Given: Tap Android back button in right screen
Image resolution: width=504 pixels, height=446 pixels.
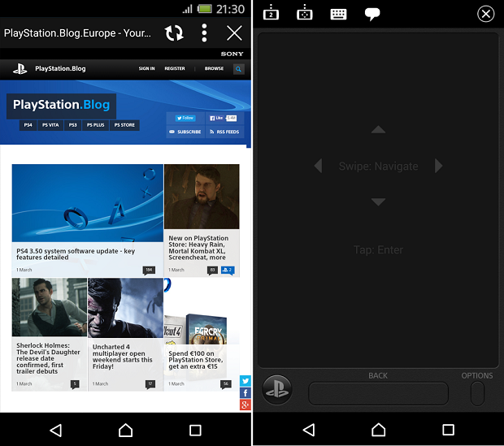Looking at the screenshot, I should click(309, 430).
